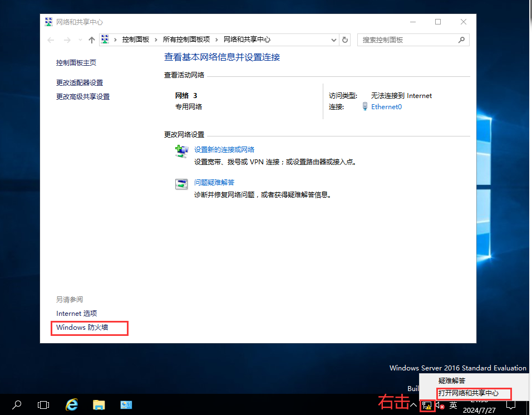Open the Action Center notification icon
Viewport: 532px width, 415px height.
click(x=511, y=405)
